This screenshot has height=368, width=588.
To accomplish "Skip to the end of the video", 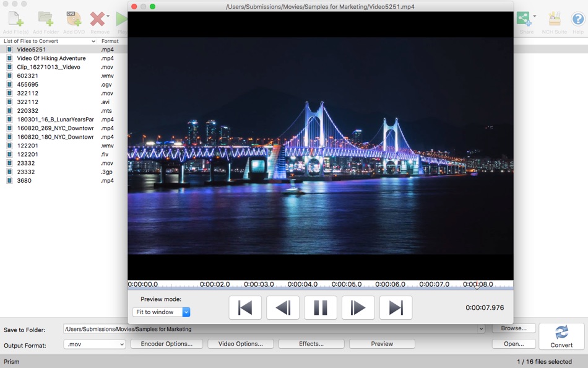I will click(x=395, y=307).
